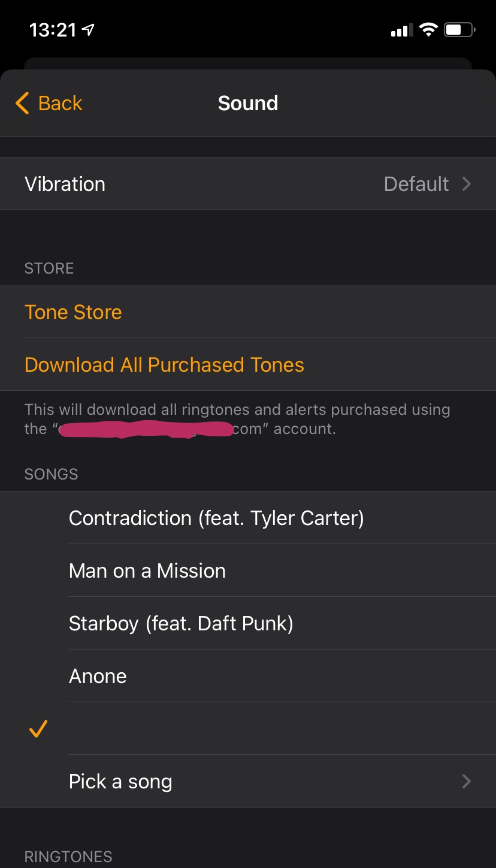Open the Vibration row
The height and width of the screenshot is (868, 496).
point(248,184)
